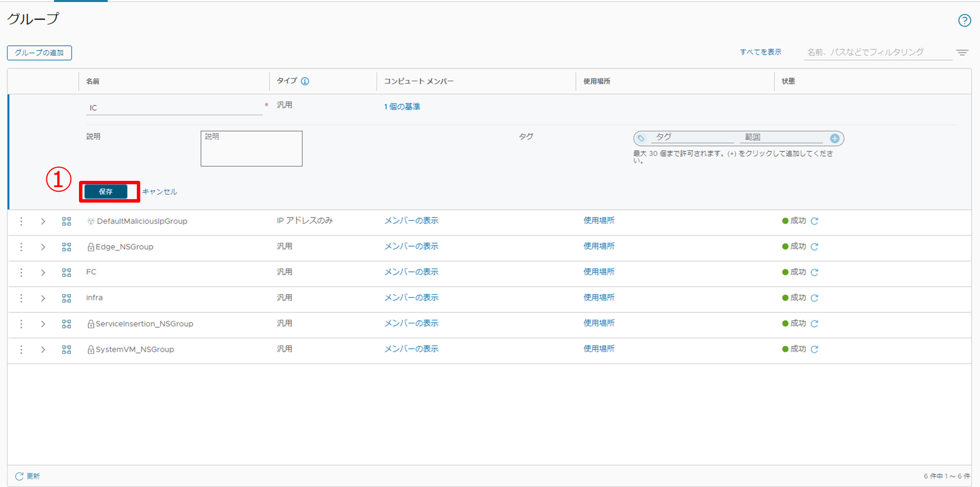Click the group icon in infra row

tap(66, 299)
